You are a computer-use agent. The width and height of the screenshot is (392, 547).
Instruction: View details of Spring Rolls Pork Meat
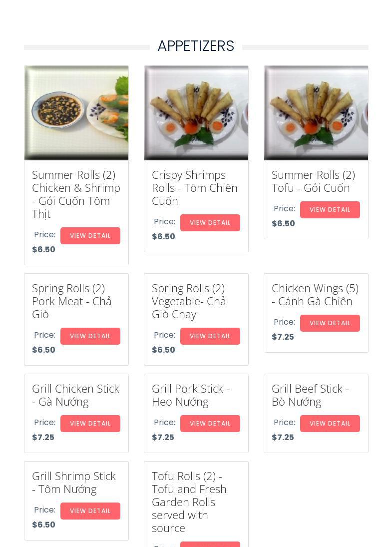(x=90, y=336)
